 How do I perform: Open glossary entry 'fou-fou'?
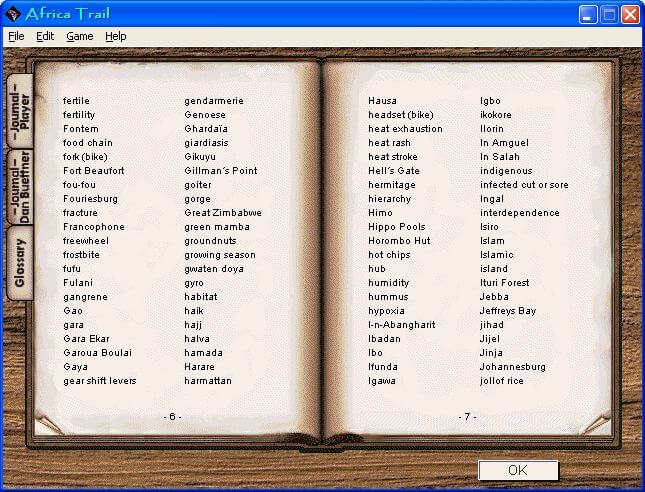point(79,185)
